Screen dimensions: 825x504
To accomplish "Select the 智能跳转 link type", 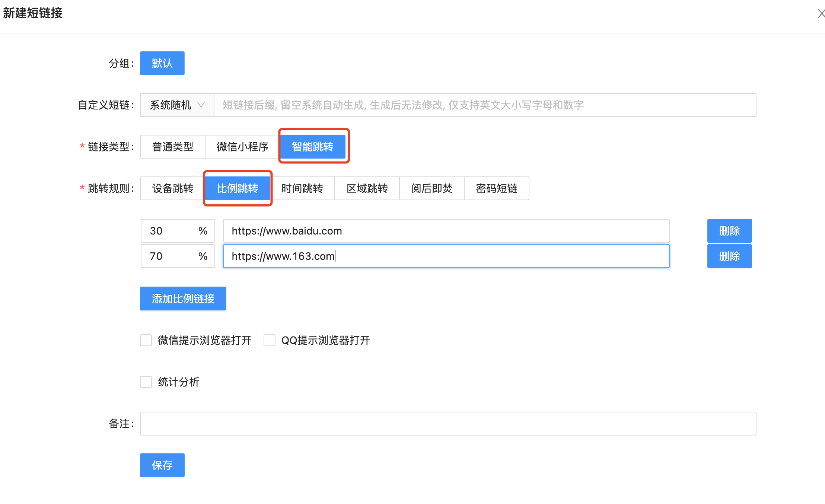I will (x=313, y=147).
